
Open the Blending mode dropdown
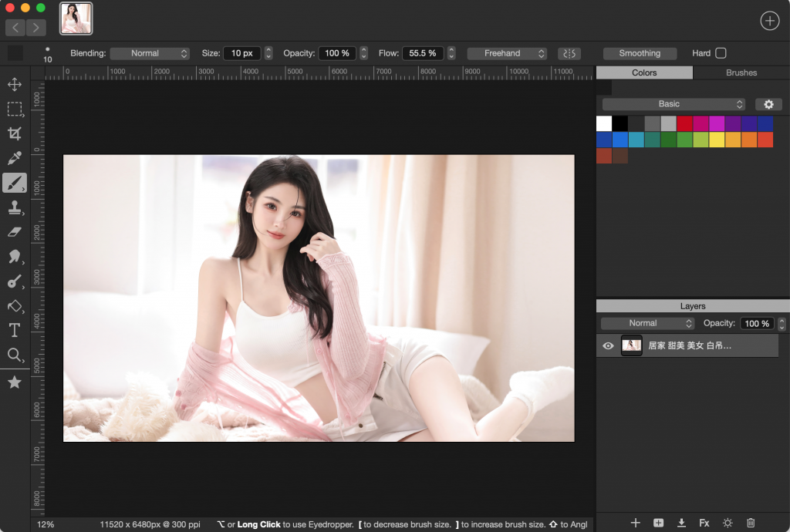[x=150, y=52]
